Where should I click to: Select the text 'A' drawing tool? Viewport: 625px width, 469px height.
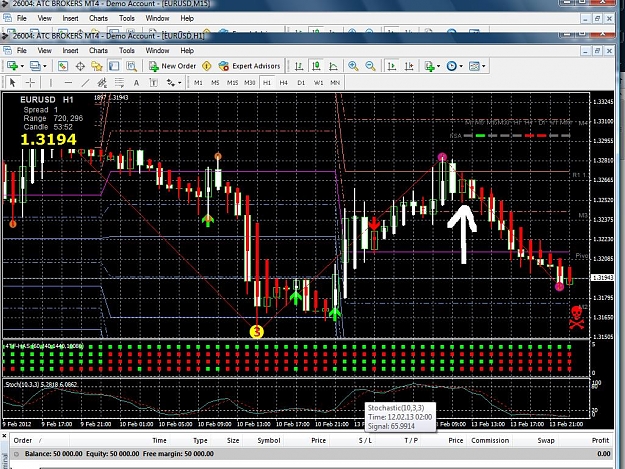point(136,82)
